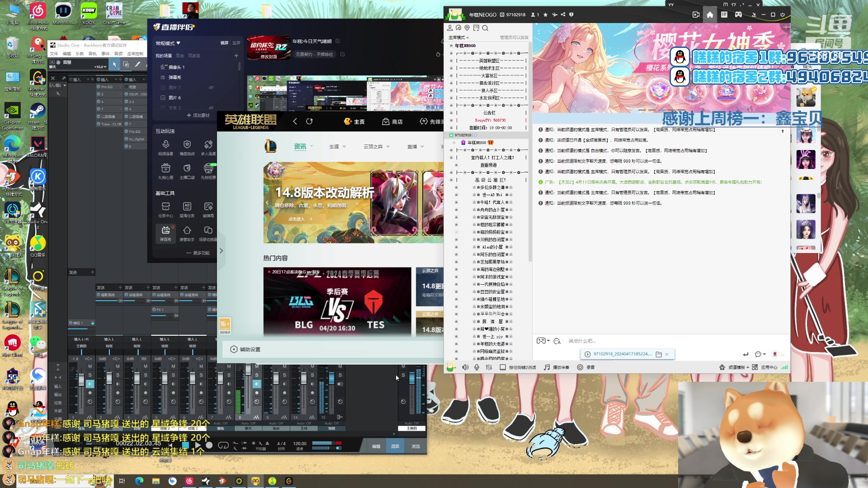Open 视频连麦 in the 直播伴侣 panel
The height and width of the screenshot is (488, 868).
pyautogui.click(x=165, y=147)
